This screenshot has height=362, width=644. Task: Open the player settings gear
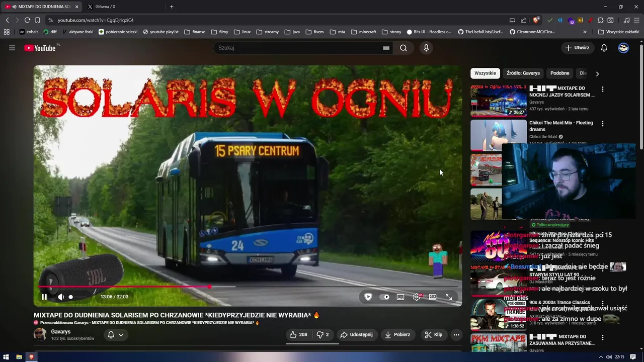coord(417,297)
